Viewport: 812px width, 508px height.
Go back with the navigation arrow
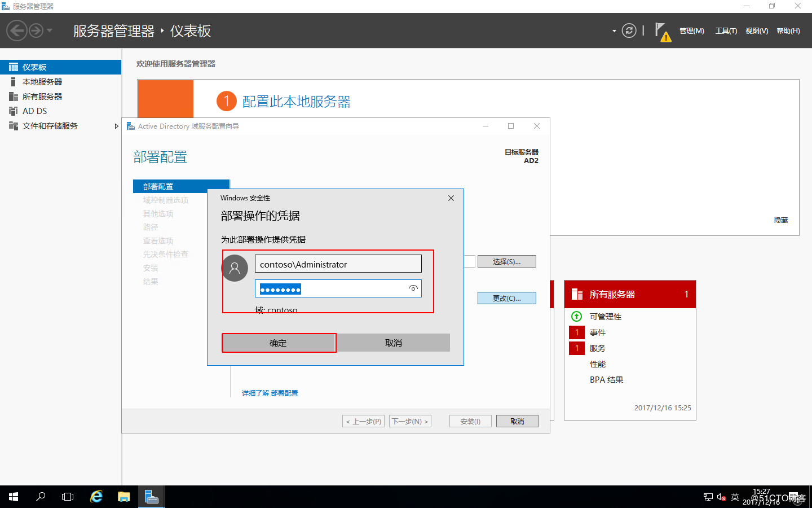pos(17,30)
